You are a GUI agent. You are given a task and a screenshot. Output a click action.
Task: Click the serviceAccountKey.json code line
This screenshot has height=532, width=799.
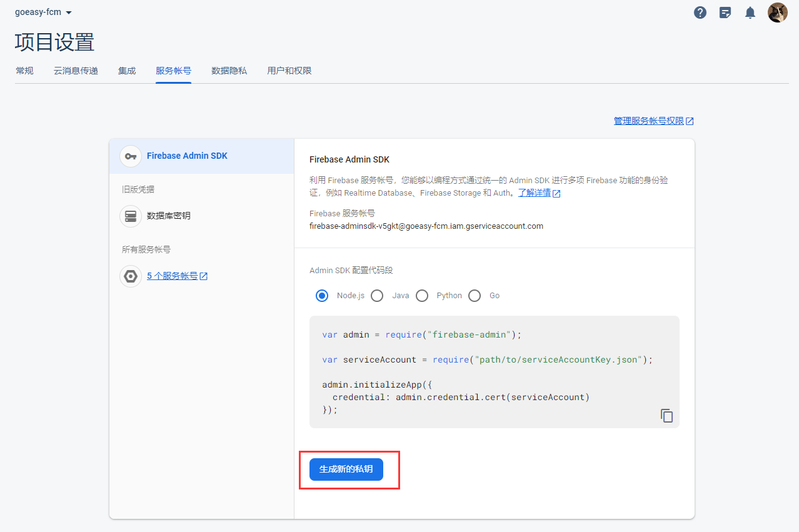pos(488,359)
